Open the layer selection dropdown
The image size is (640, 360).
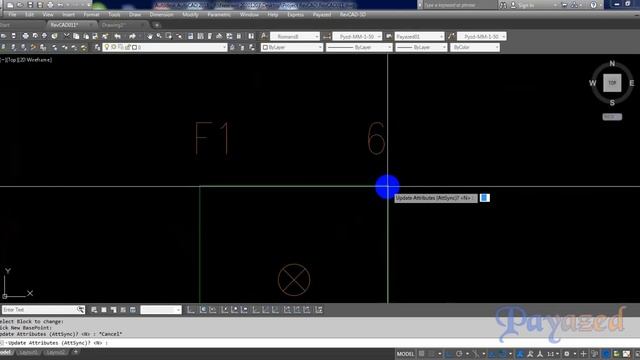pyautogui.click(x=164, y=47)
